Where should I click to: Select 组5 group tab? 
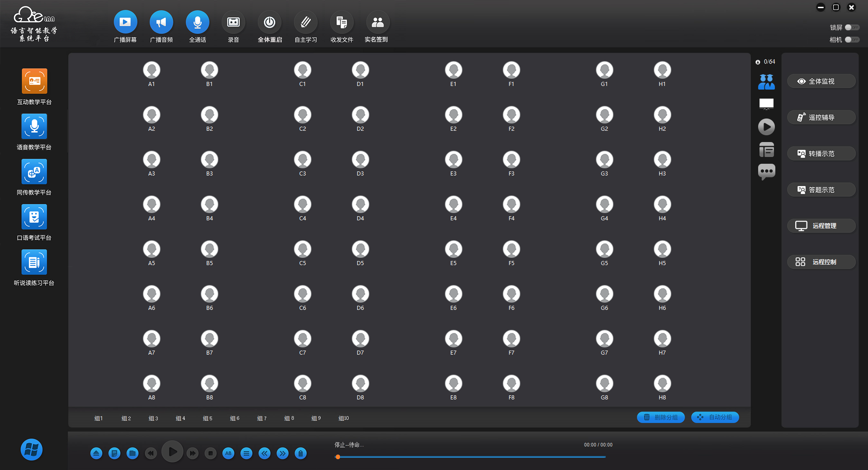tap(208, 418)
